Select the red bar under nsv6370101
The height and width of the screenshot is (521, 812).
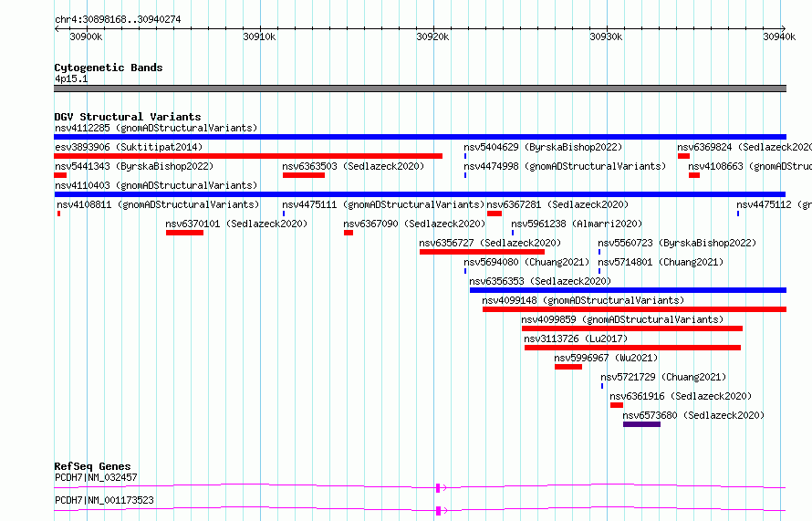point(185,233)
